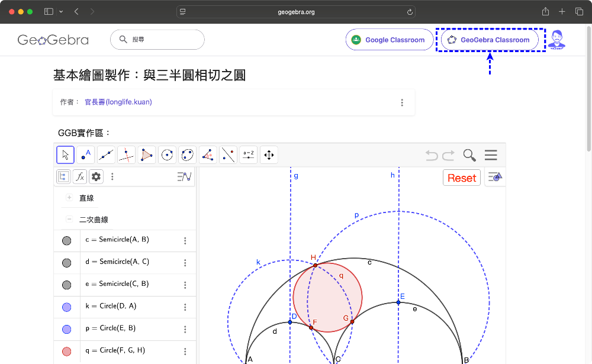Click the GeoGebra logo

tap(53, 40)
